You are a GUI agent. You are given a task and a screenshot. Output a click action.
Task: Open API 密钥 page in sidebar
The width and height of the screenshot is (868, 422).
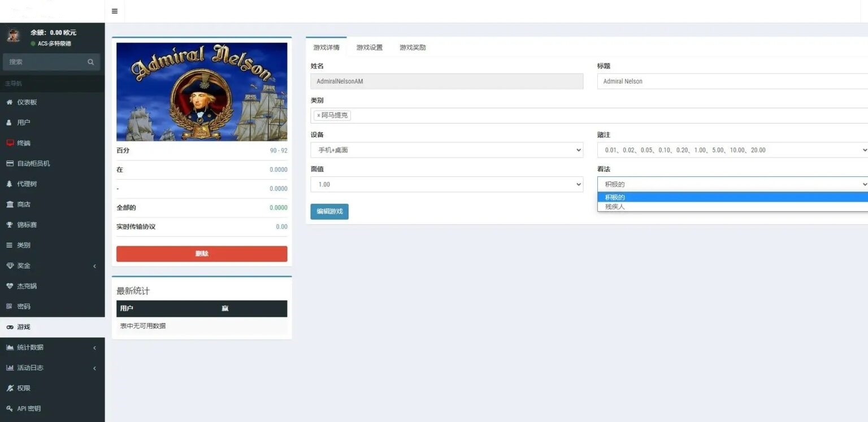coord(28,408)
